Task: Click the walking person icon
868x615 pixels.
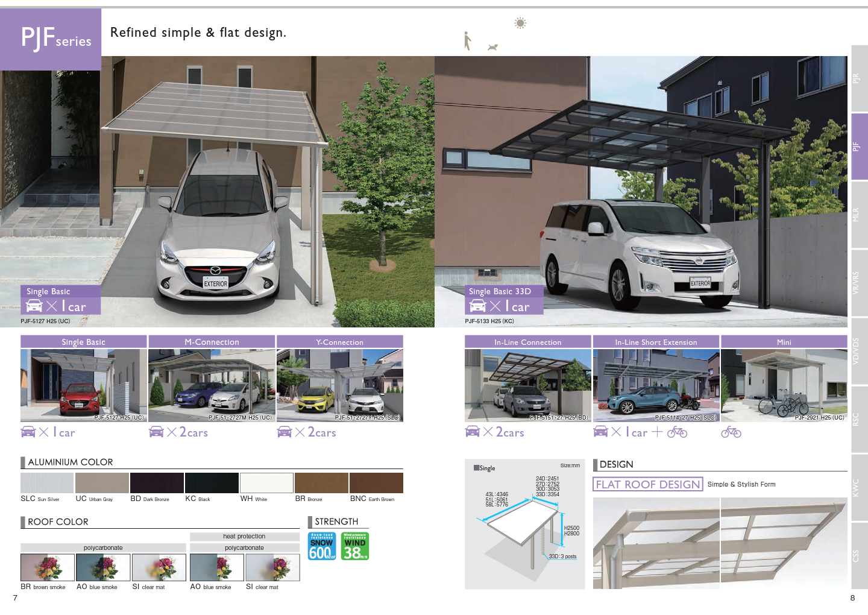Action: click(467, 41)
